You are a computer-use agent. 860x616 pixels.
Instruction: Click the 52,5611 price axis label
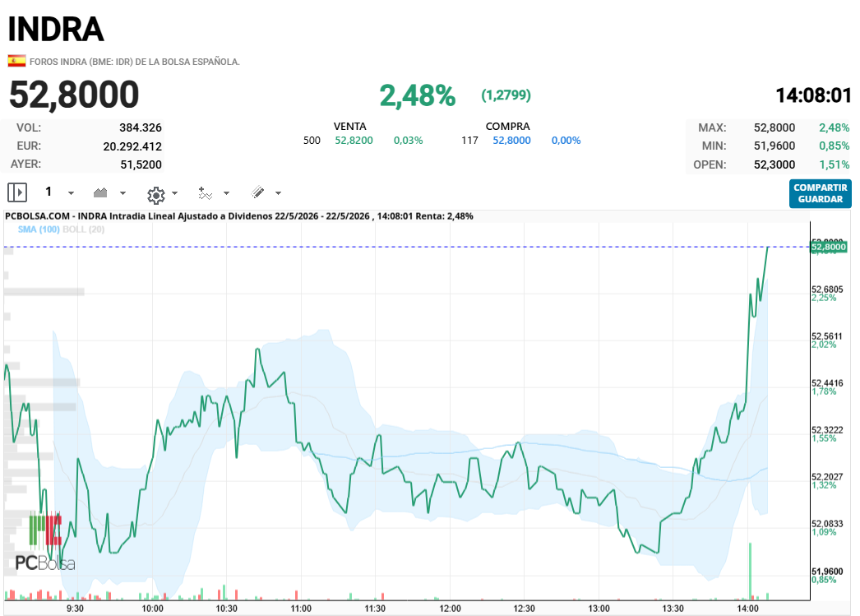coord(827,336)
